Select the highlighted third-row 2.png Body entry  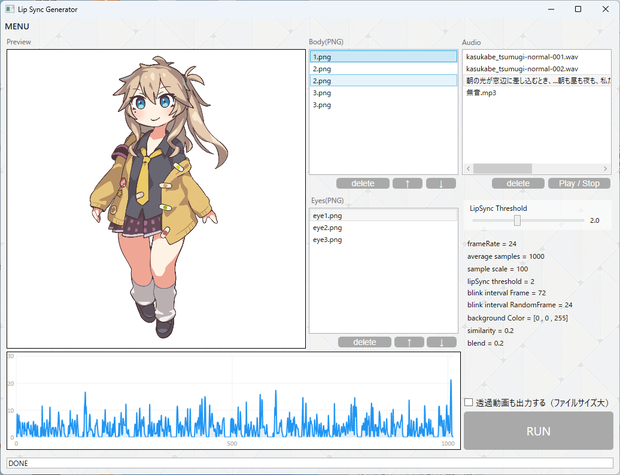pyautogui.click(x=383, y=81)
